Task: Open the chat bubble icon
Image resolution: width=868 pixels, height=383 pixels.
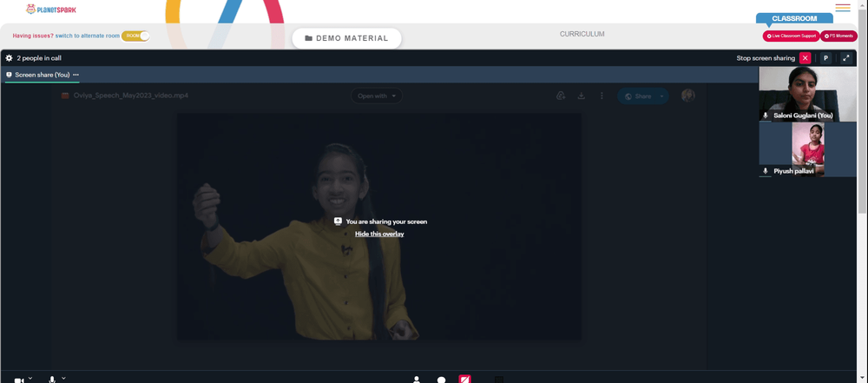Action: pyautogui.click(x=441, y=380)
